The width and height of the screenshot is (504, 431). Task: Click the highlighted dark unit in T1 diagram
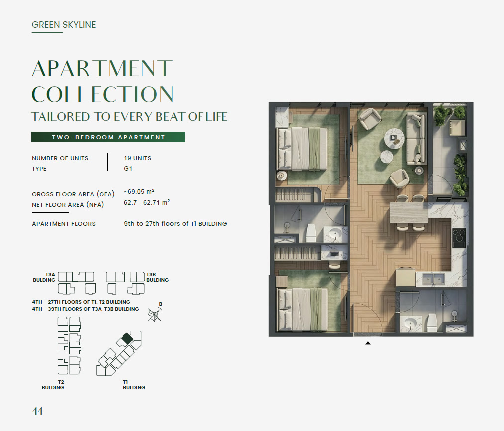(x=127, y=338)
